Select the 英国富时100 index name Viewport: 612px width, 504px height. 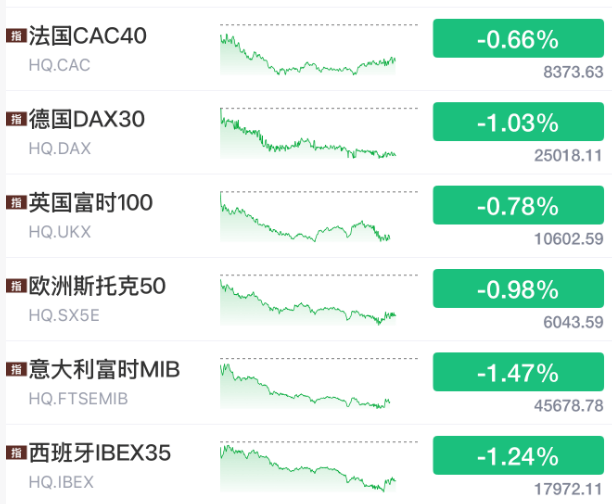coord(91,203)
